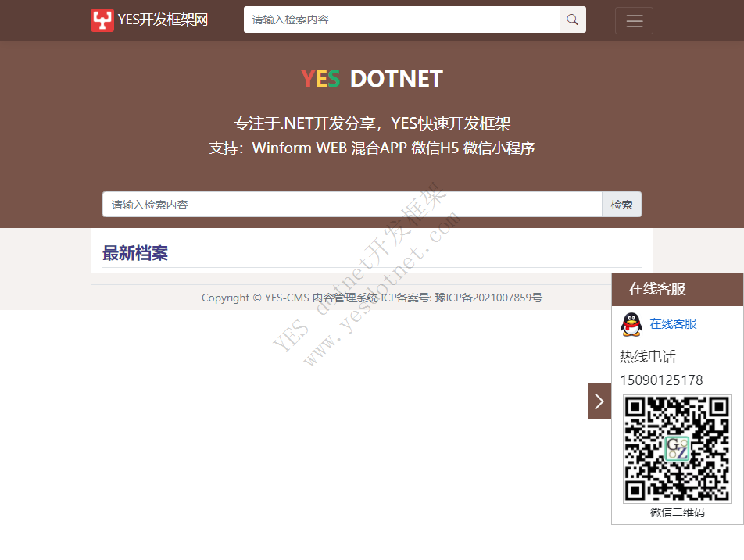Click the QQ penguin icon
Screen dimensions: 744x560
631,324
